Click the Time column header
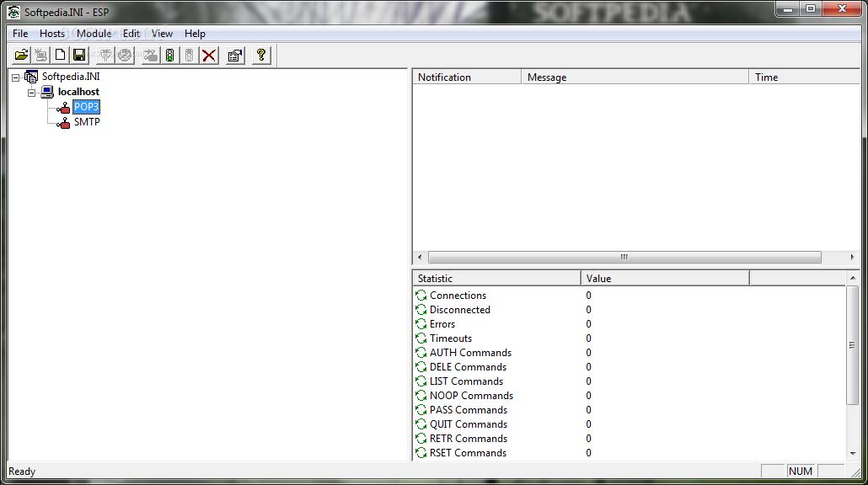 804,77
